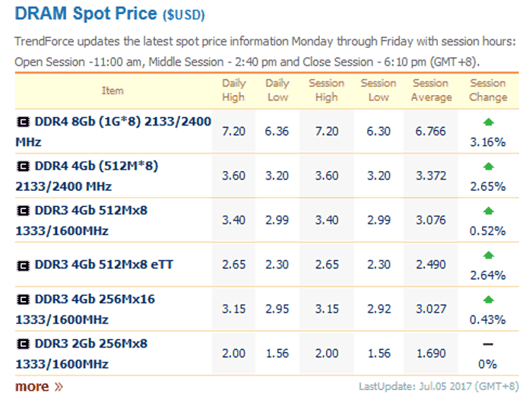Click the 6.766 session average value
Viewport: 532px width, 403px height.
tap(432, 132)
